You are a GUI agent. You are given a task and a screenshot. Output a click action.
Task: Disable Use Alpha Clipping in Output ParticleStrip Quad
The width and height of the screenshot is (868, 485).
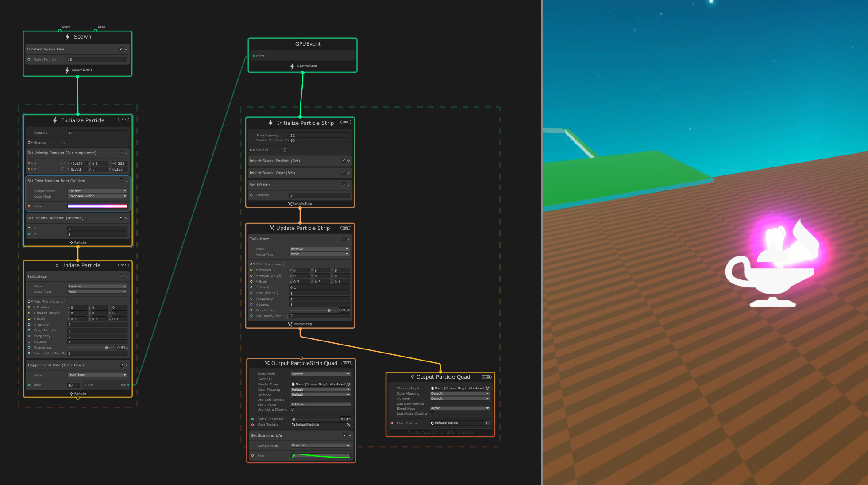pos(293,410)
